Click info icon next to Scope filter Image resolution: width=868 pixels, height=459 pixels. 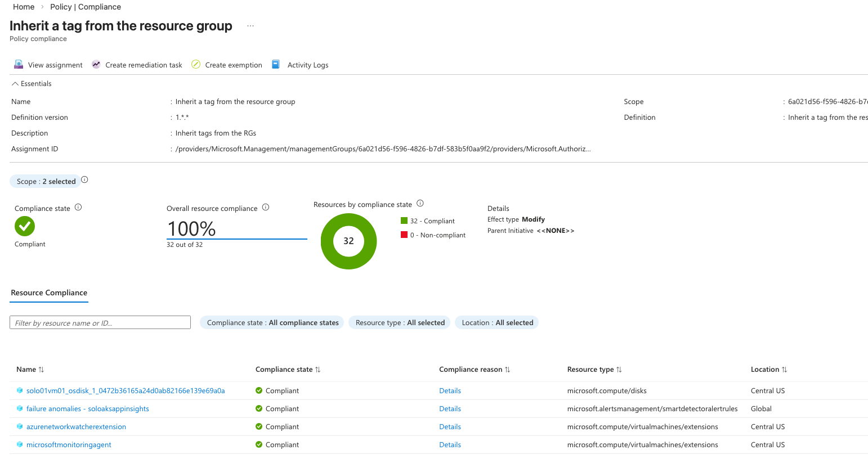[84, 180]
